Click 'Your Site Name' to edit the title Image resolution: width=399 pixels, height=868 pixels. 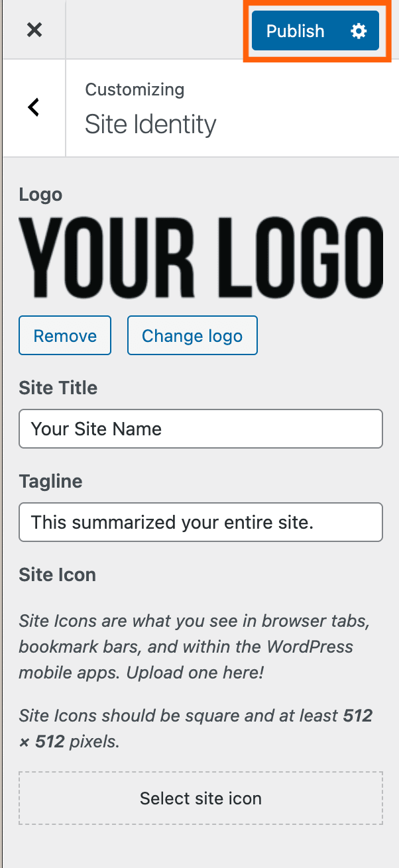click(x=200, y=429)
